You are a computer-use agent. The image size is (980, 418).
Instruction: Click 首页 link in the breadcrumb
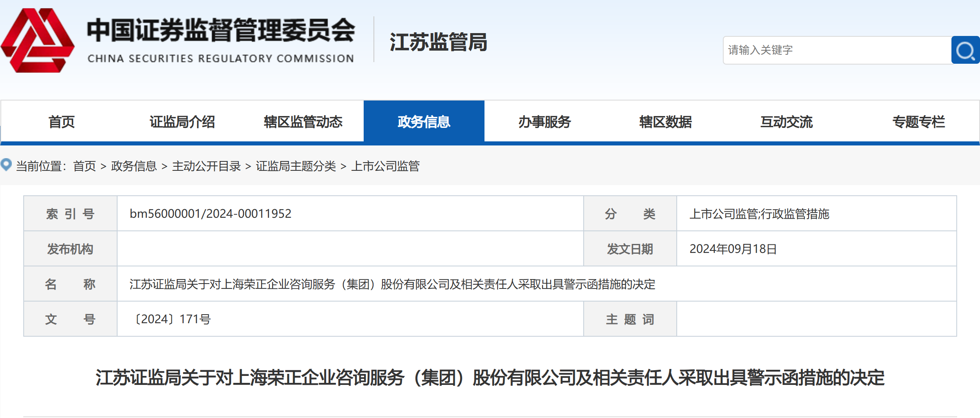click(84, 166)
